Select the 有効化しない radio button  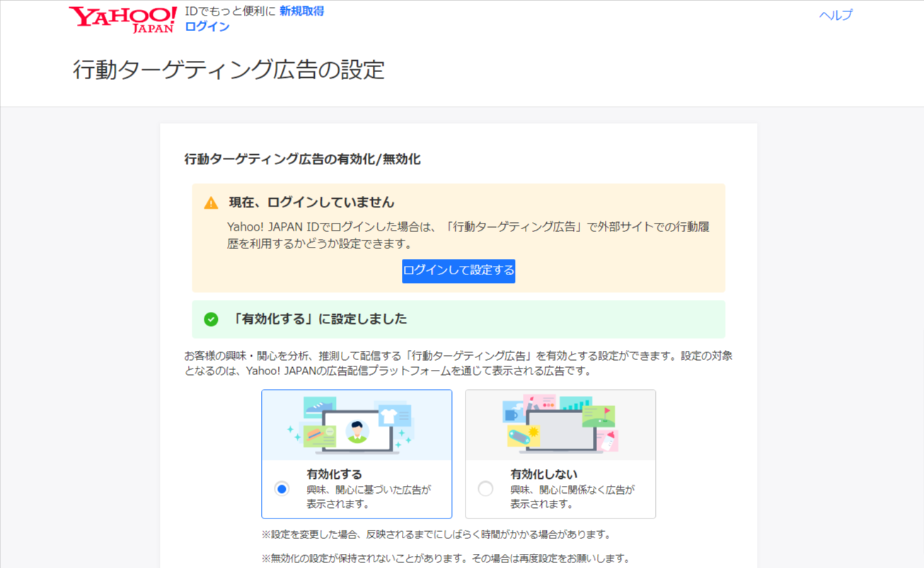485,489
